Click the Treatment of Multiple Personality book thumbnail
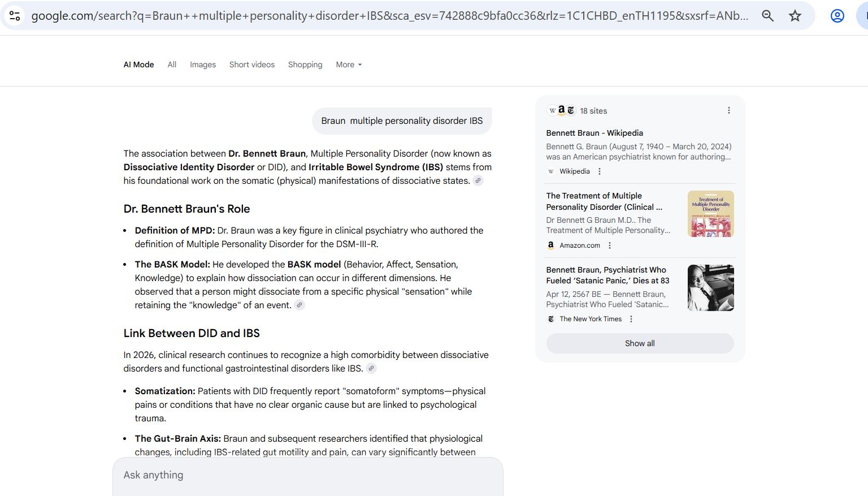 click(710, 214)
